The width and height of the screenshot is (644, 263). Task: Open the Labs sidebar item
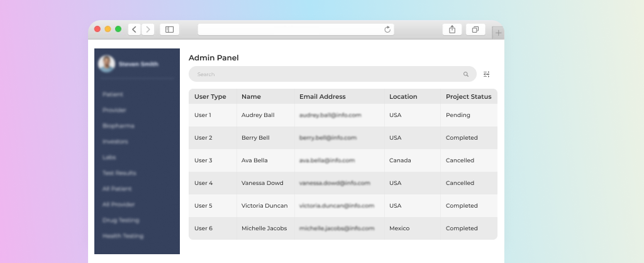tap(109, 157)
